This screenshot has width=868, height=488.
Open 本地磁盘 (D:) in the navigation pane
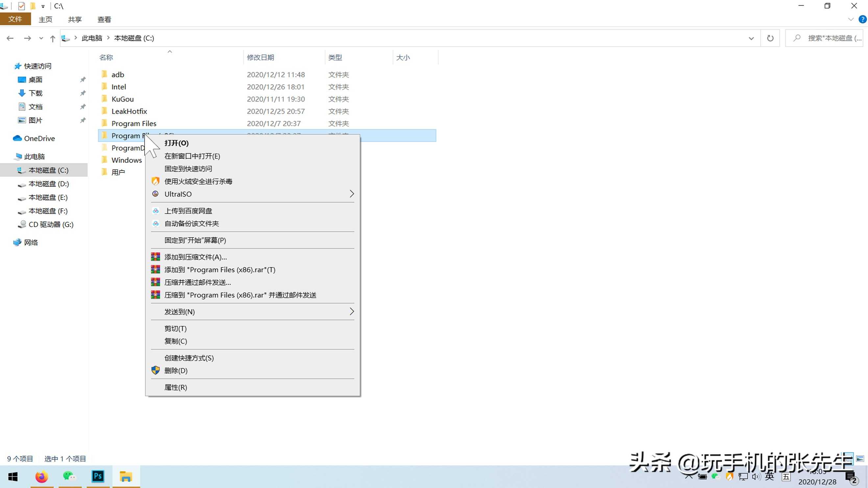49,184
